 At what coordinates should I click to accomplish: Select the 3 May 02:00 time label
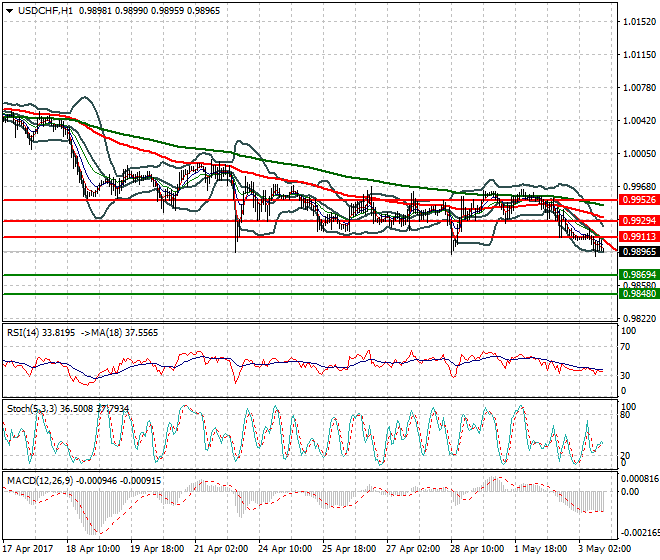pyautogui.click(x=605, y=549)
